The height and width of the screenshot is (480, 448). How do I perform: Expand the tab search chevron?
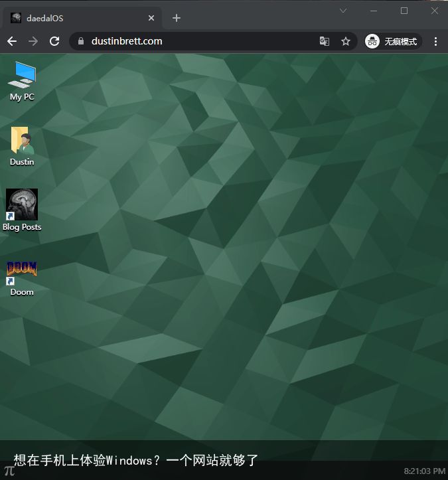click(343, 11)
